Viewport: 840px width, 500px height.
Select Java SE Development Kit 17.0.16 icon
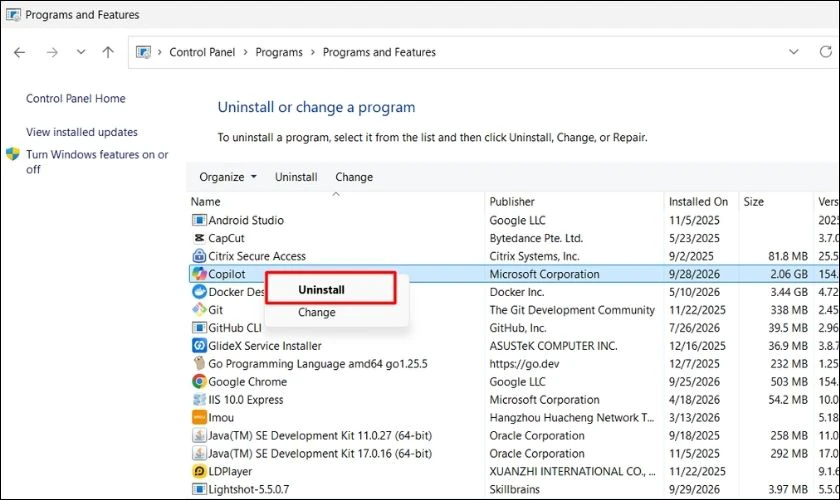point(199,453)
